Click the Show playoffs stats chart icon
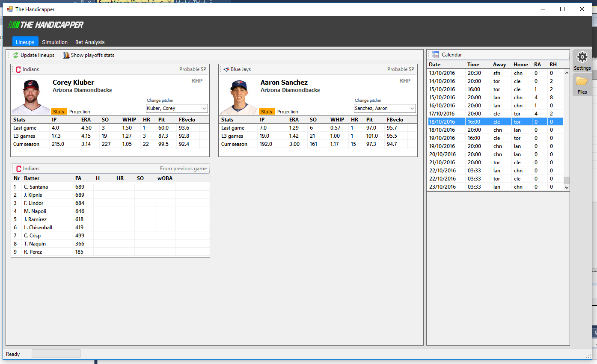597x364 pixels. coord(66,55)
